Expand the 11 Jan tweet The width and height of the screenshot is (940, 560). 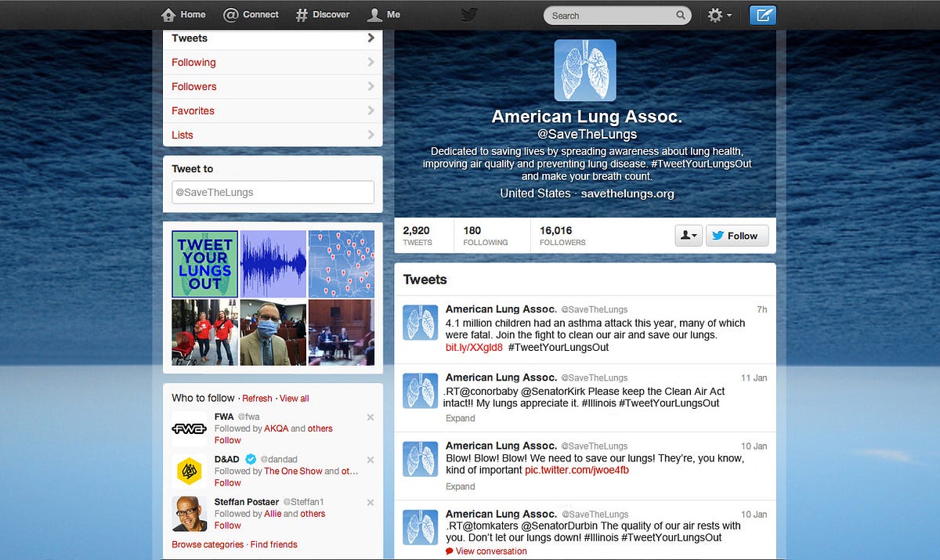461,418
